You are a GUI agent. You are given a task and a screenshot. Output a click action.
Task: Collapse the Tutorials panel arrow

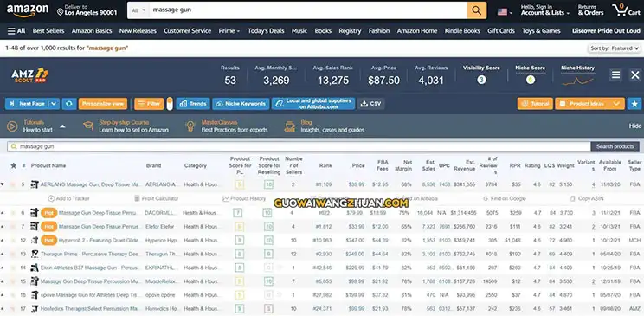pyautogui.click(x=62, y=126)
